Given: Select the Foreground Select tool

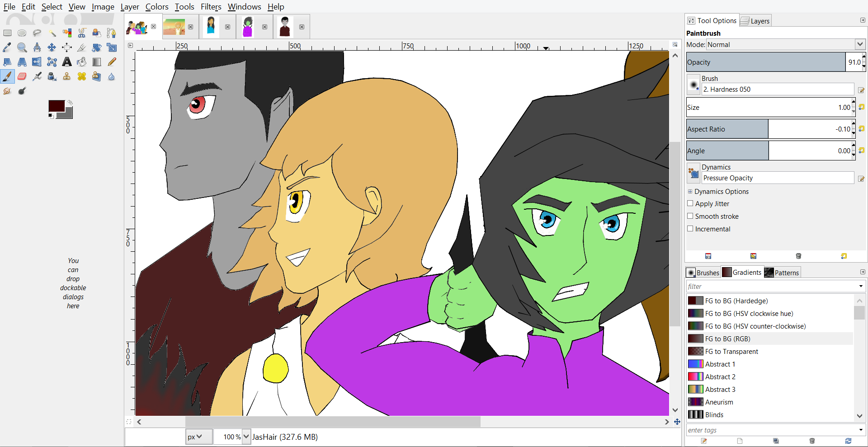Looking at the screenshot, I should (97, 33).
